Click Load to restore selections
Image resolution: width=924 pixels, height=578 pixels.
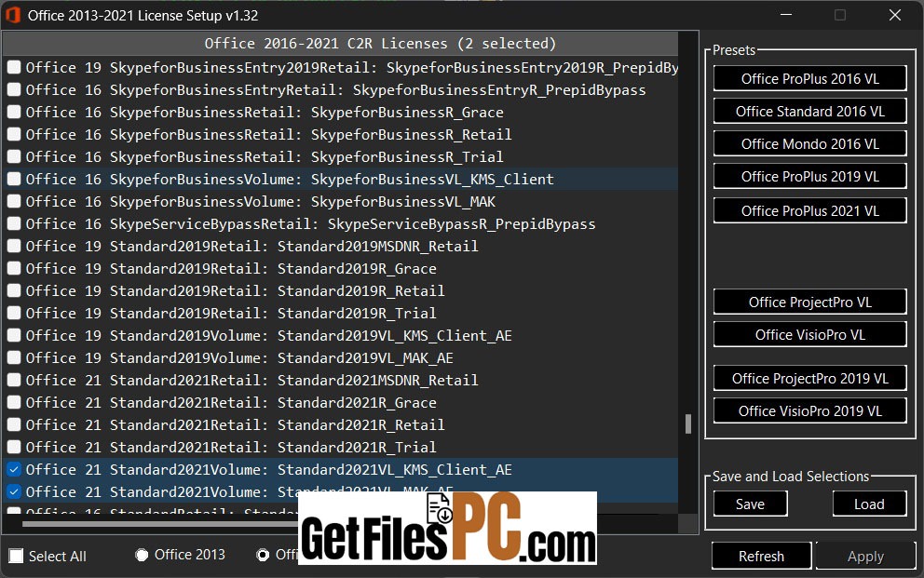(869, 504)
